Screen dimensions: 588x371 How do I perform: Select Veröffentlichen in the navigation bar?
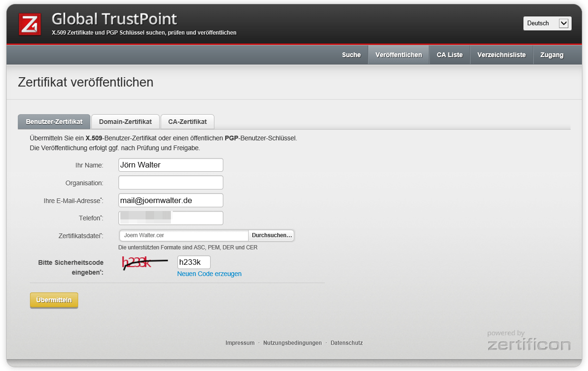pos(398,55)
